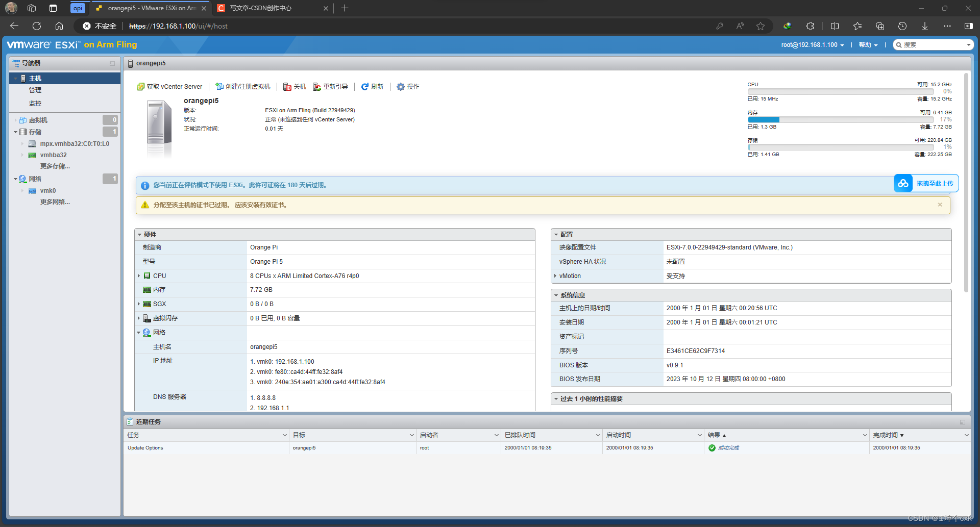Click the 关机 (shutdown) host icon
This screenshot has width=980, height=527.
coord(295,86)
